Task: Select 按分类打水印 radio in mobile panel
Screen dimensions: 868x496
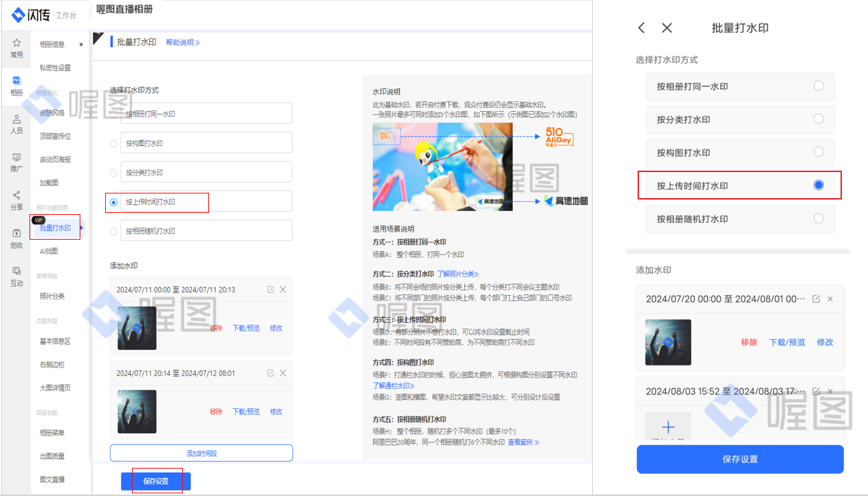Action: tap(818, 119)
